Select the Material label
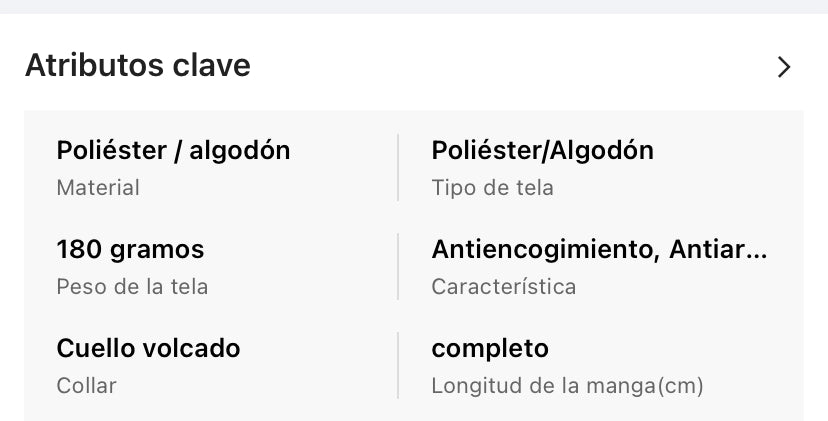 (x=98, y=187)
